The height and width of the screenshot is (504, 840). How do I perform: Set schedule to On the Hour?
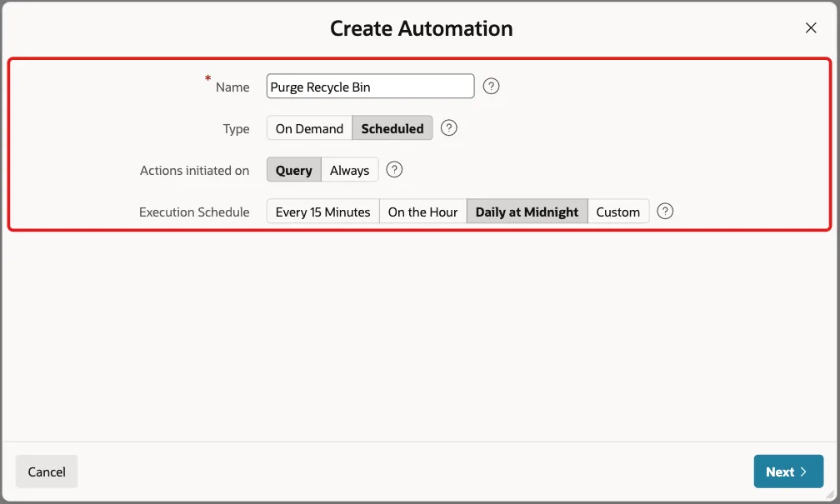[x=422, y=212]
